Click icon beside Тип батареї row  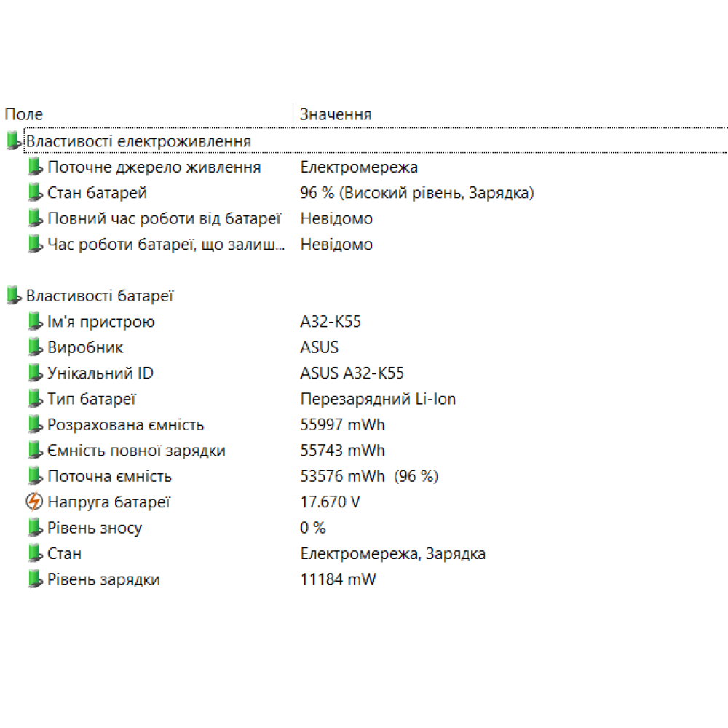35,399
